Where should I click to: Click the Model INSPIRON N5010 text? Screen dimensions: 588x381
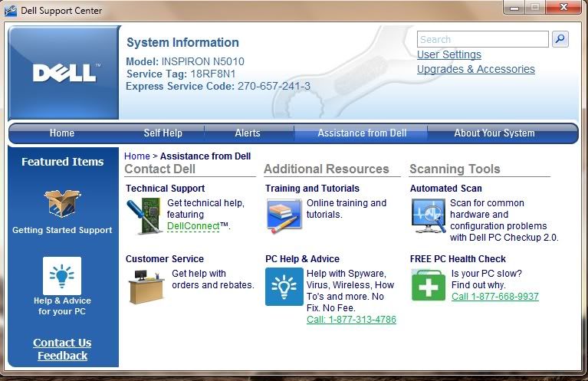tap(185, 61)
